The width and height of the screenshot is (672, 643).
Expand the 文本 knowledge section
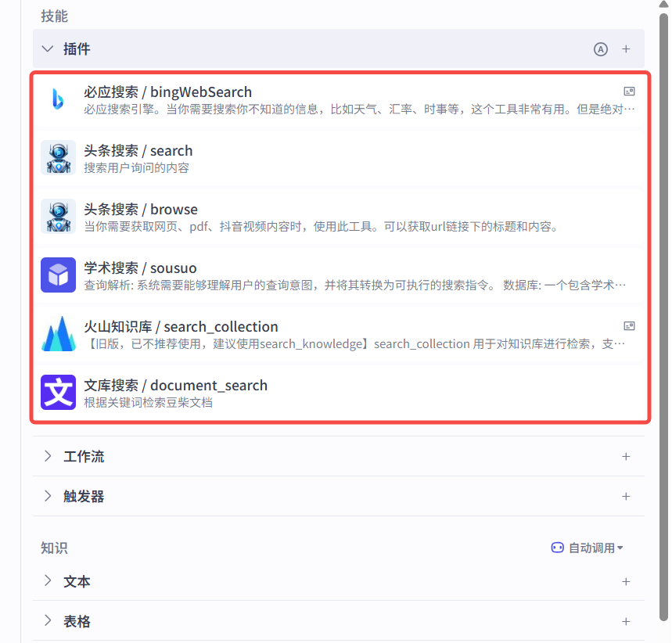48,581
